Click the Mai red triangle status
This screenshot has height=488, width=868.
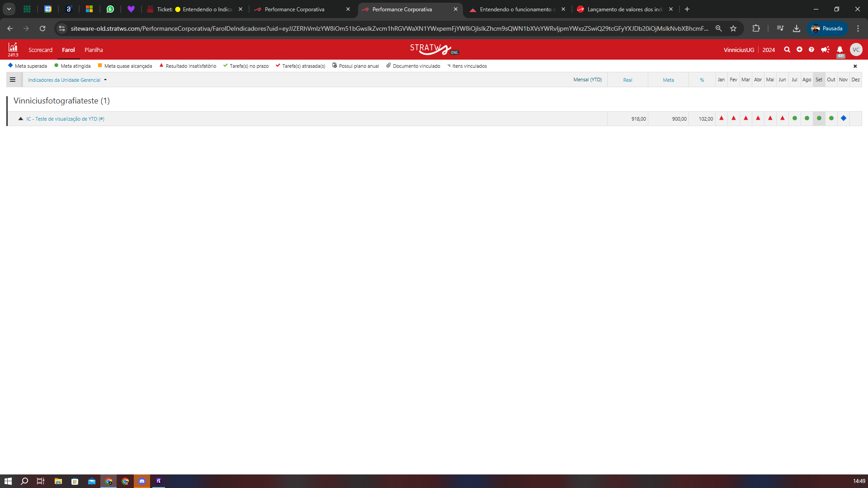770,118
